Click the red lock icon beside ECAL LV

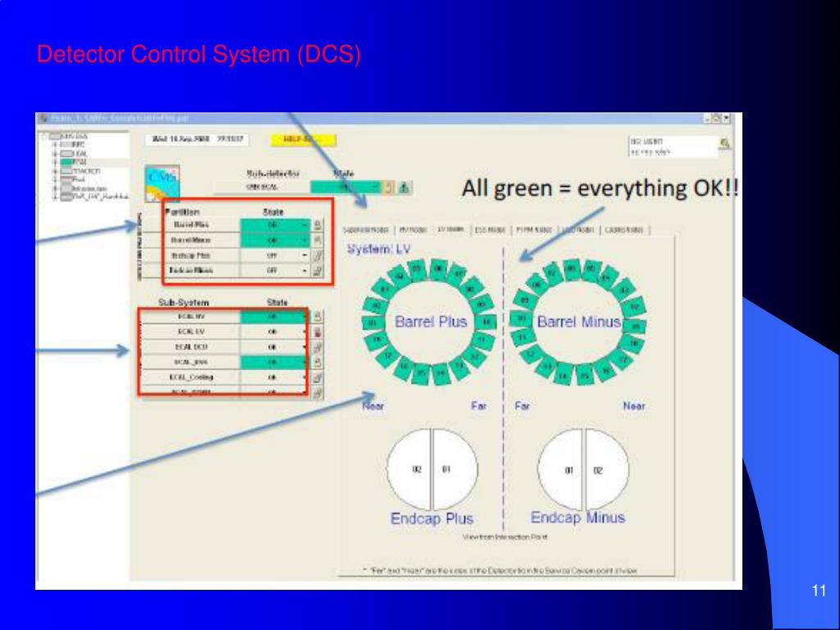(317, 332)
